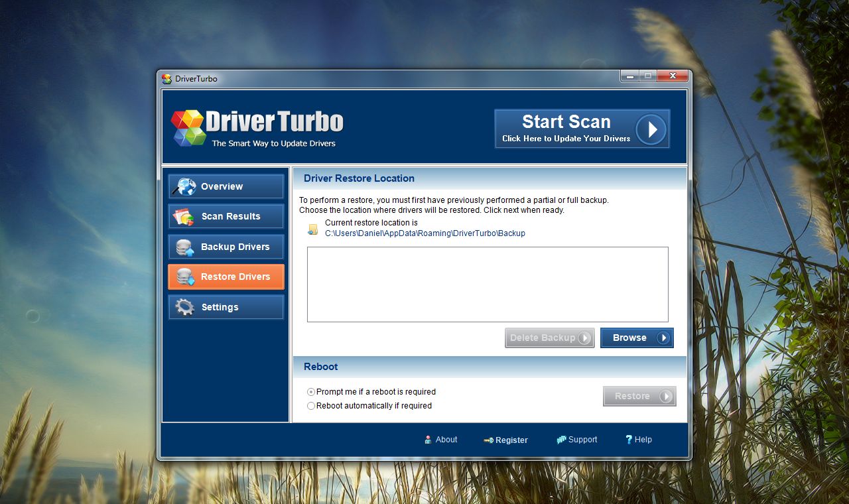
Task: Click the arrow icon on Delete Backup
Action: coord(584,338)
